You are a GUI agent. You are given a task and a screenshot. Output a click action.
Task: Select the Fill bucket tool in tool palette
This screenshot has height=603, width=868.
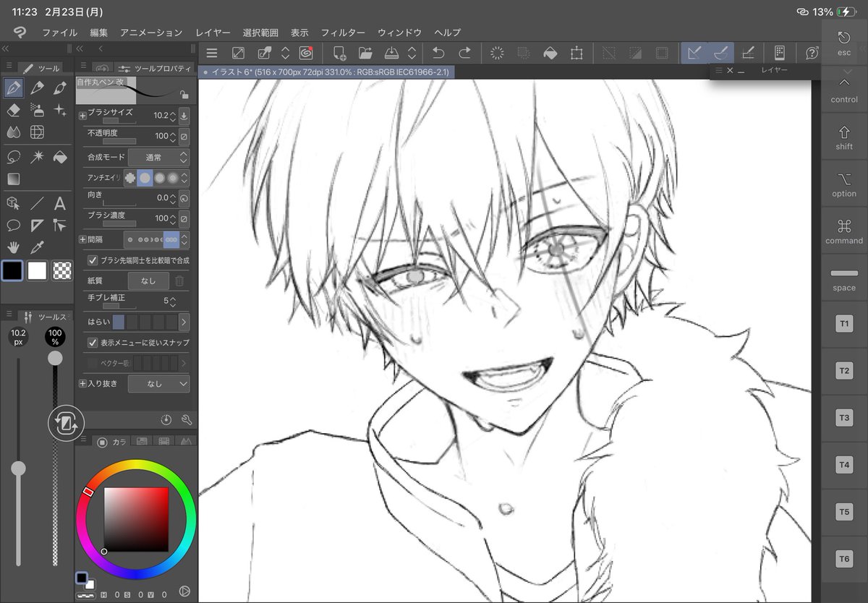tap(61, 157)
